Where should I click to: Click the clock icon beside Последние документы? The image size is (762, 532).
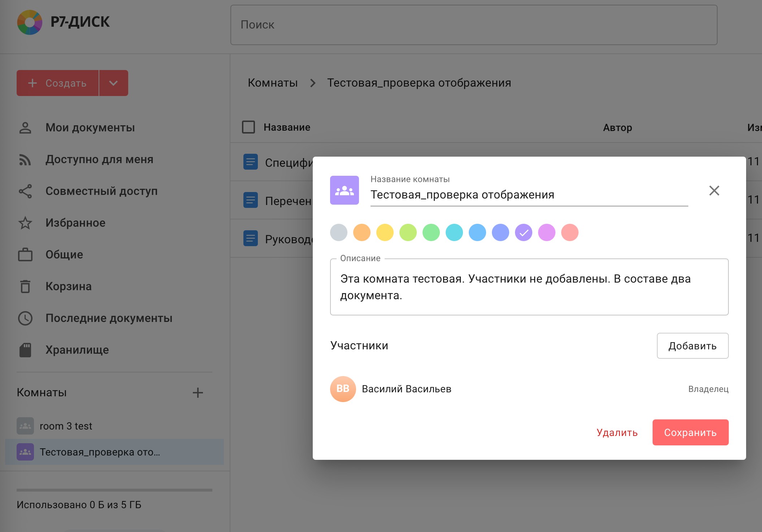[x=25, y=318]
